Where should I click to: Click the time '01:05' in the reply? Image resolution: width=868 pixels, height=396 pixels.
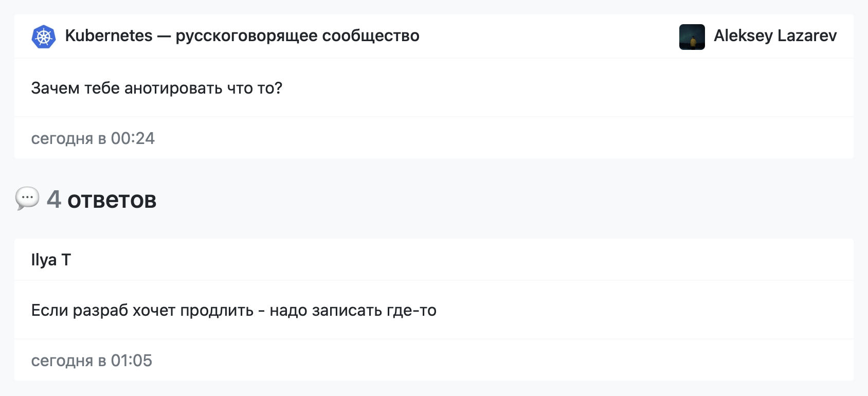click(x=131, y=361)
